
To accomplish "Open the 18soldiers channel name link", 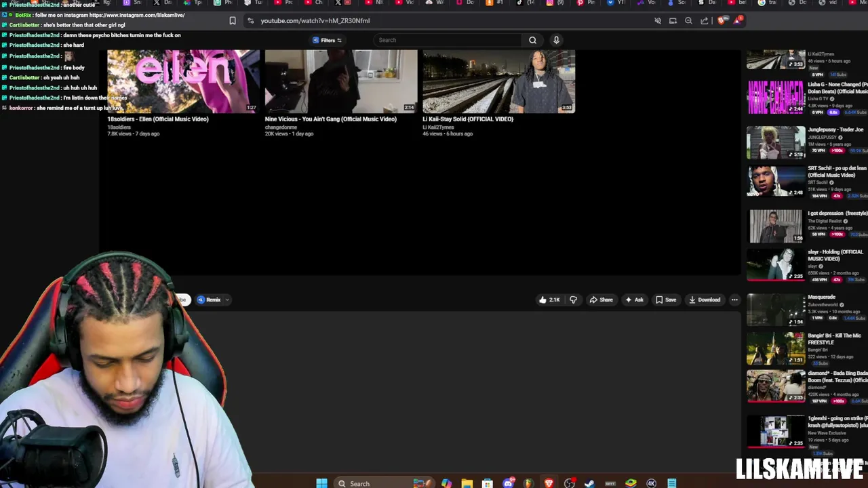I will point(119,127).
